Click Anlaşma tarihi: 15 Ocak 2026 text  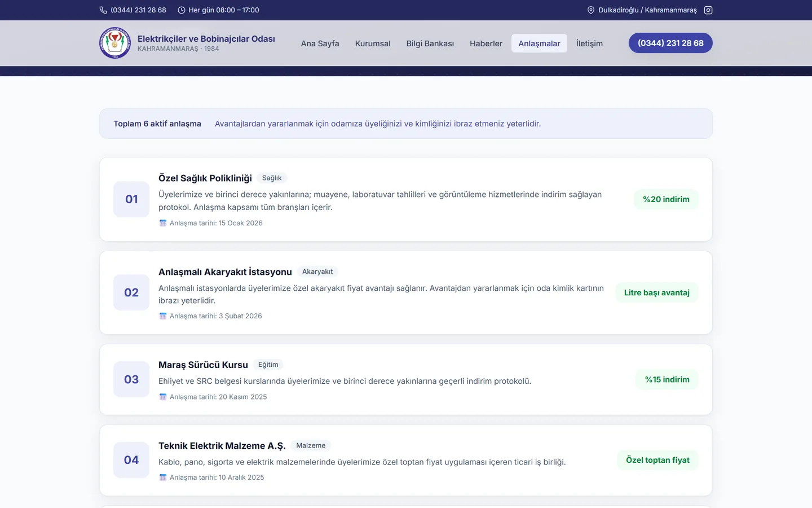[x=216, y=223]
